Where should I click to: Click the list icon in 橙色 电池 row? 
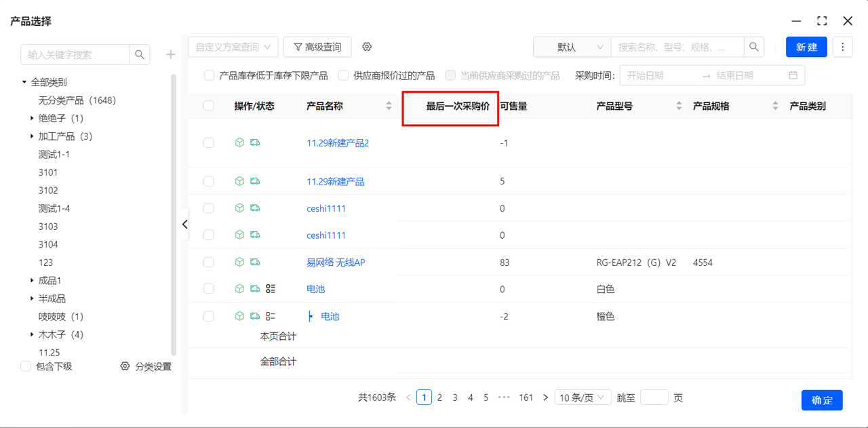[x=271, y=315]
